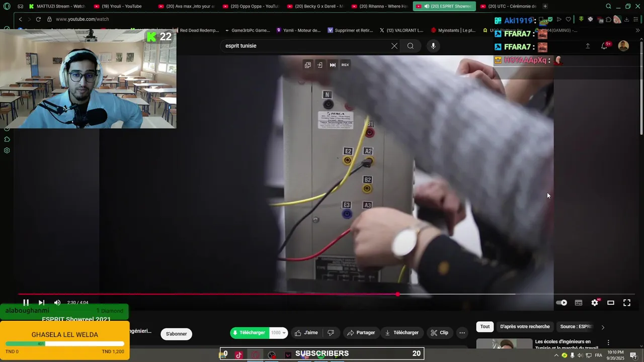Click the S'abonner subscribe button
Image resolution: width=644 pixels, height=362 pixels.
176,334
